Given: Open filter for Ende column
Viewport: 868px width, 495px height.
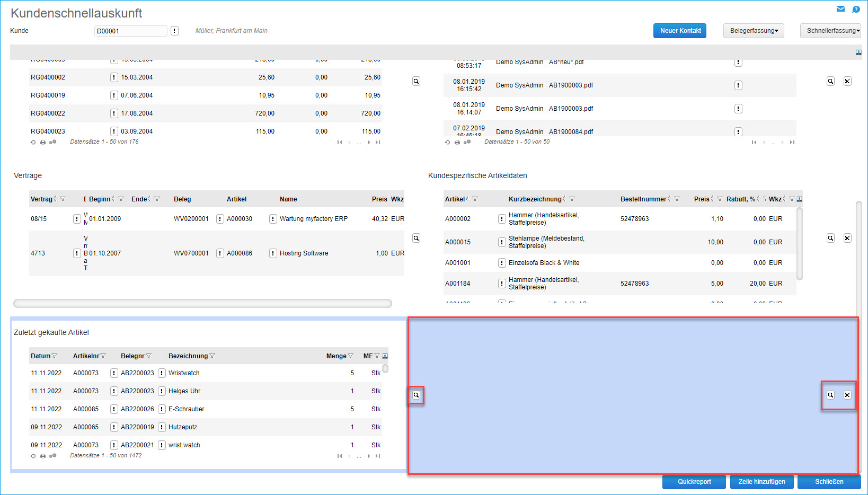Looking at the screenshot, I should [157, 199].
